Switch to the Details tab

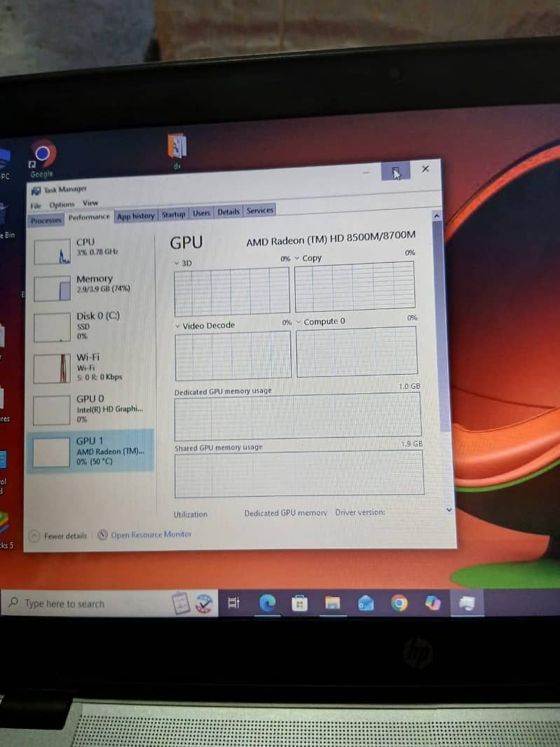point(228,212)
